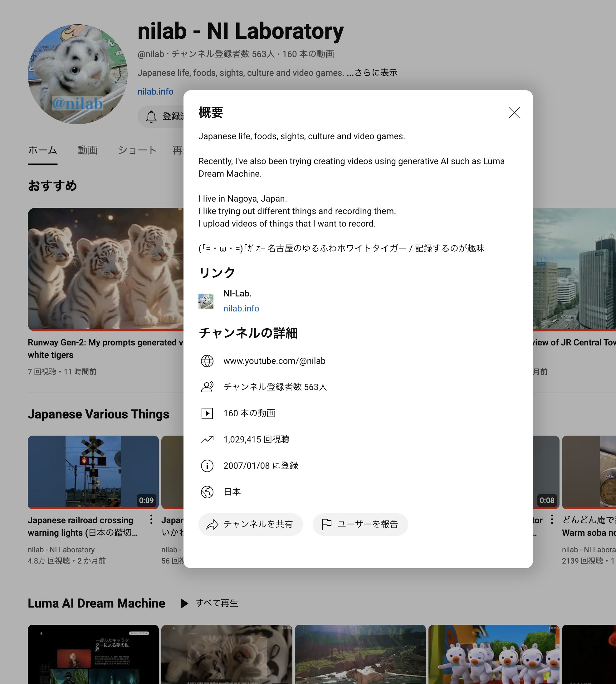616x684 pixels.
Task: Click the share arrow icon in チャンネルを共有
Action: 212,525
